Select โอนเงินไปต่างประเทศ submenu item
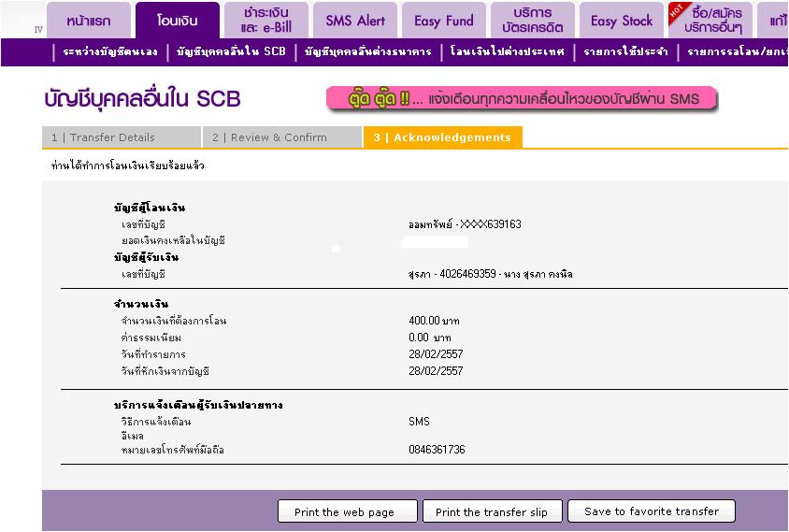The height and width of the screenshot is (532, 789). 507,52
